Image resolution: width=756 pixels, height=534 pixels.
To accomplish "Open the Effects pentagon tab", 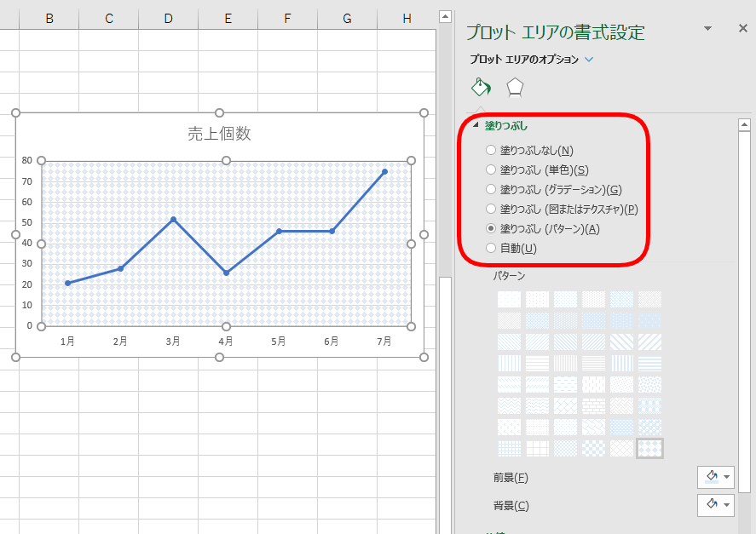I will point(515,87).
